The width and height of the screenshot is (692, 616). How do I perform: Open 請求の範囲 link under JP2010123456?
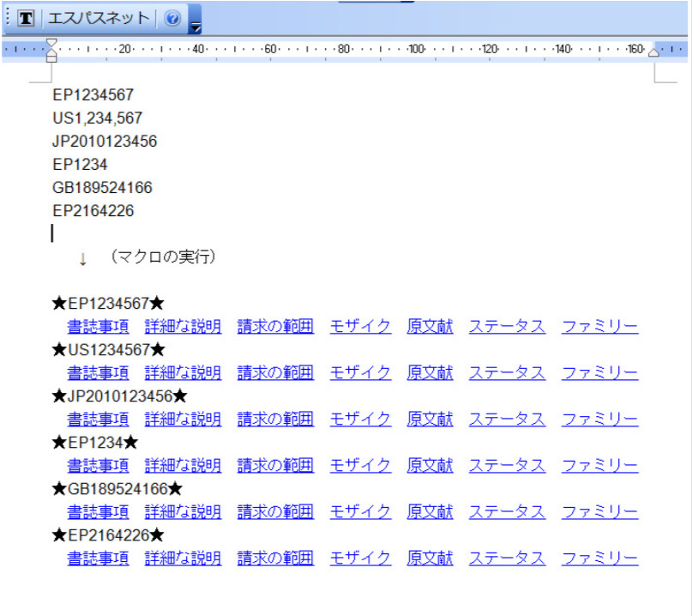tap(275, 419)
